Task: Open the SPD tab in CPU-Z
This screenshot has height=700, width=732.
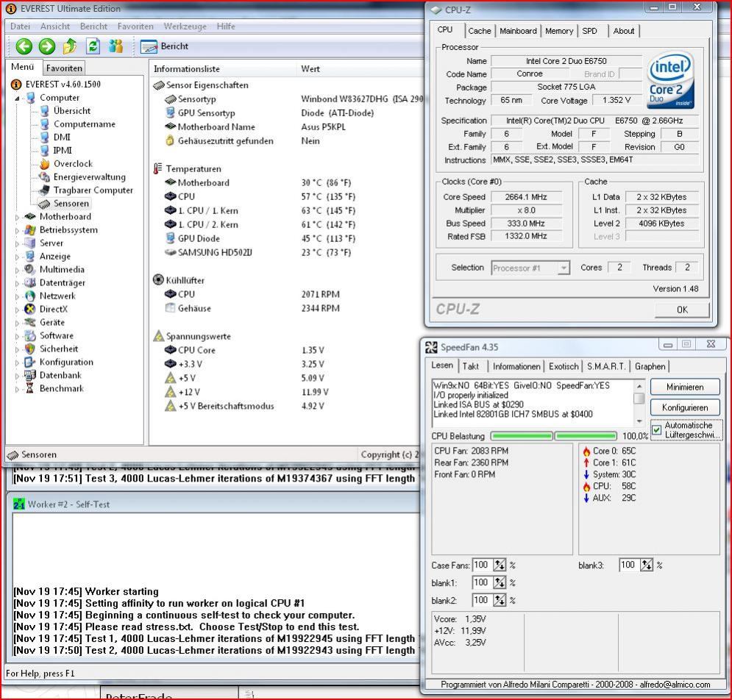Action: point(589,32)
